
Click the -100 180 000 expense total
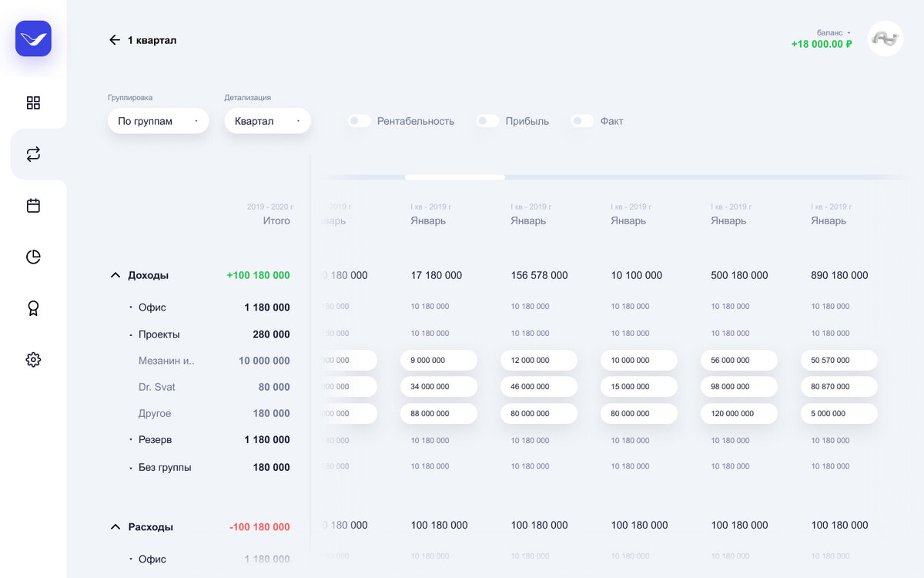pyautogui.click(x=259, y=527)
